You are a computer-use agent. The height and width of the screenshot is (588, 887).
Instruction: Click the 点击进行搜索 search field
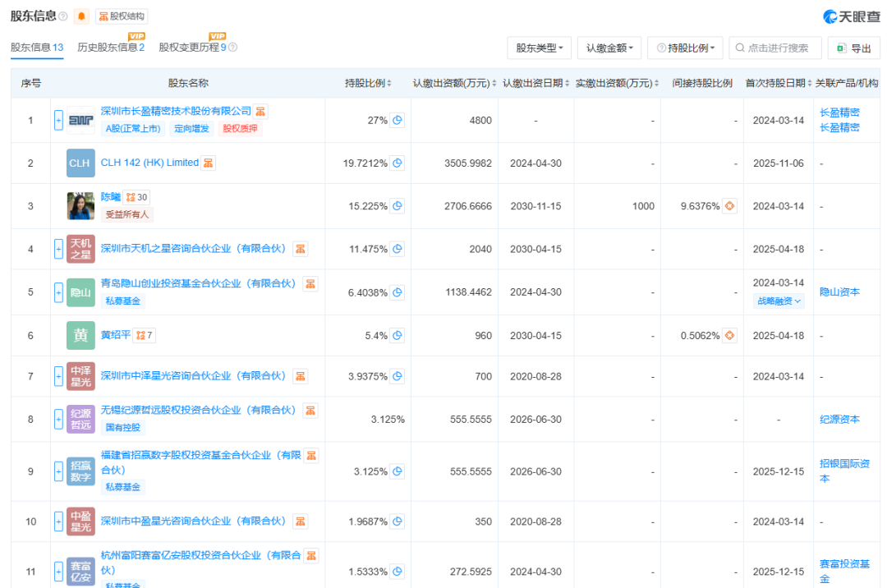(775, 48)
